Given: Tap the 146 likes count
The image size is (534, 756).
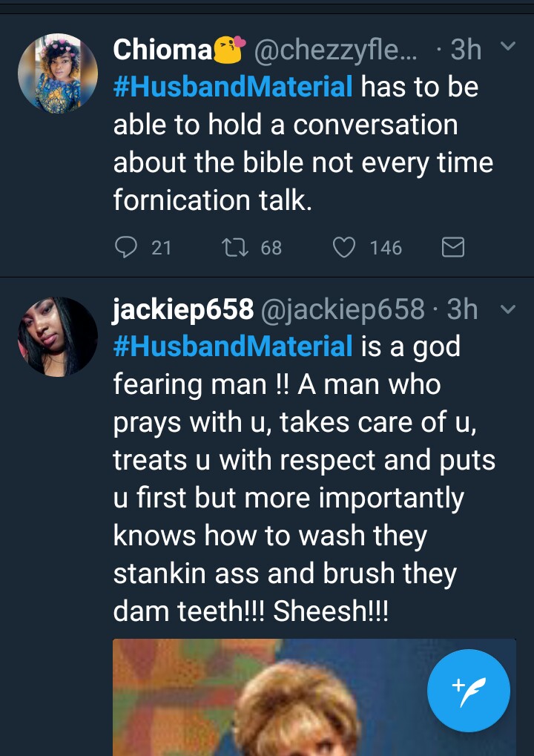Looking at the screenshot, I should click(x=386, y=247).
